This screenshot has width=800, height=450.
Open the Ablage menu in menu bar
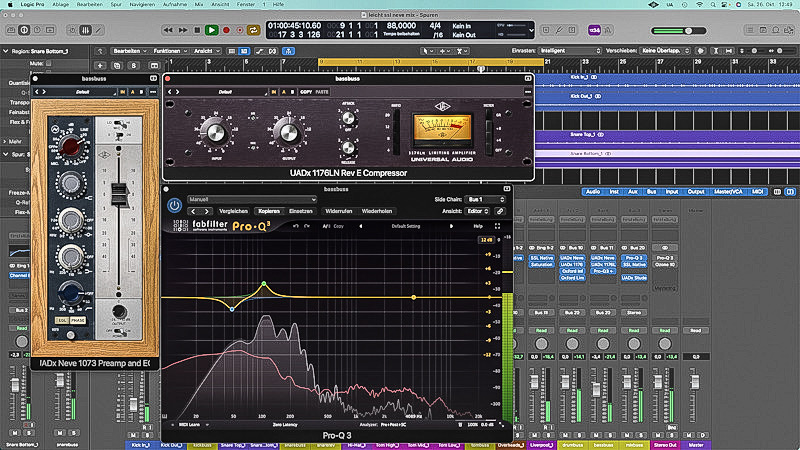pyautogui.click(x=61, y=4)
